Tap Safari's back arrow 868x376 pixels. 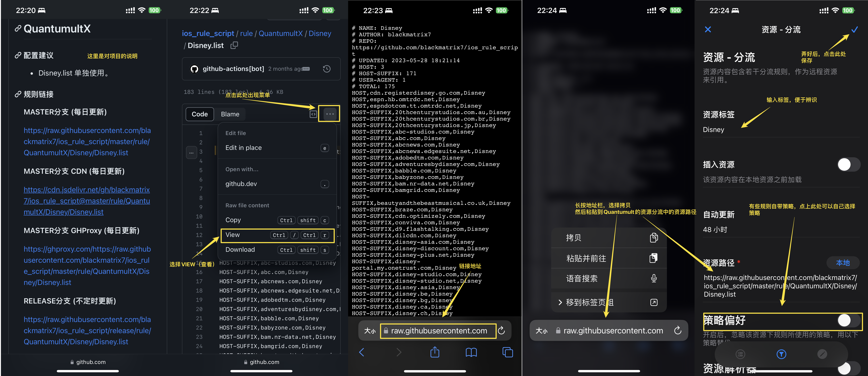tap(362, 352)
